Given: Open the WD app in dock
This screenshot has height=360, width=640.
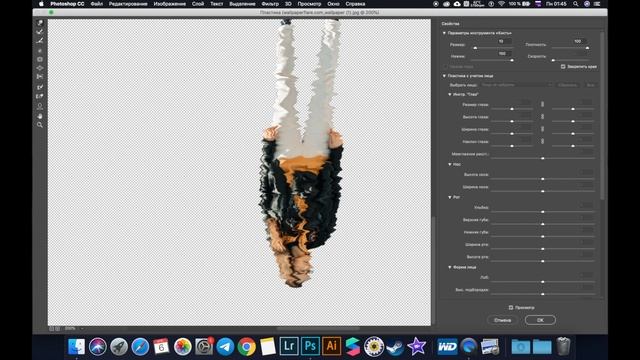Looking at the screenshot, I should [447, 347].
